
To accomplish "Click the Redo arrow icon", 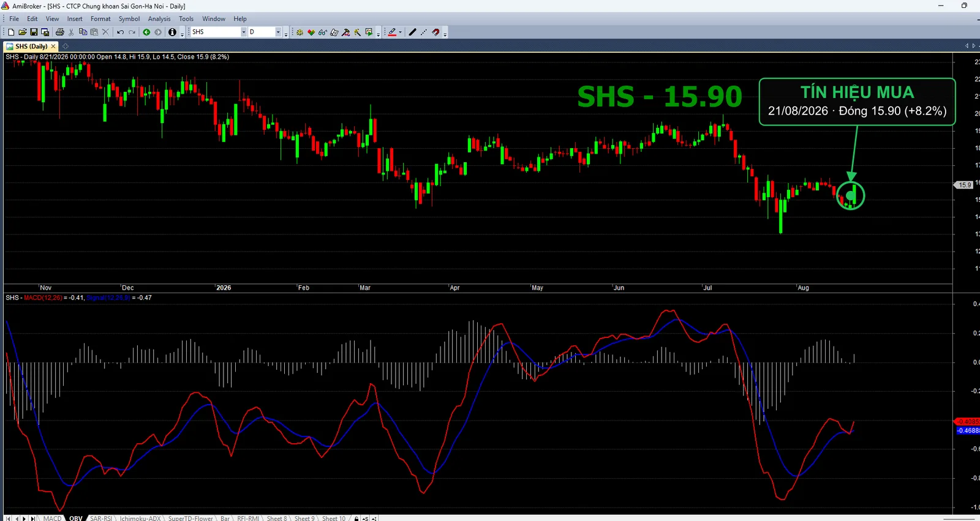I will click(132, 32).
